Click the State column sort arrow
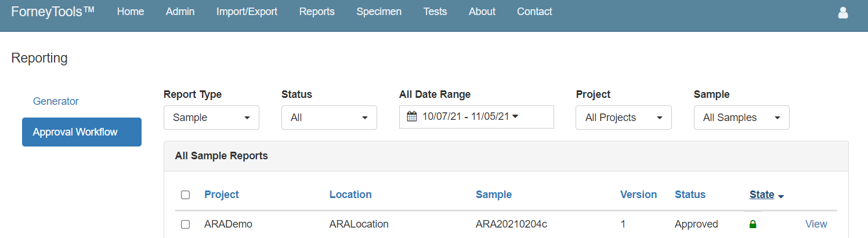 [781, 196]
